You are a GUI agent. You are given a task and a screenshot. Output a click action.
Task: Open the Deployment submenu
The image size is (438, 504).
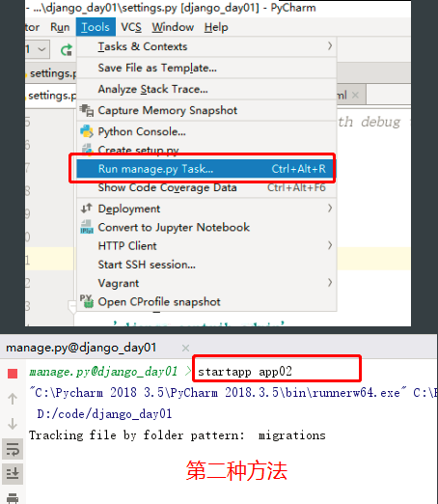[x=206, y=209]
